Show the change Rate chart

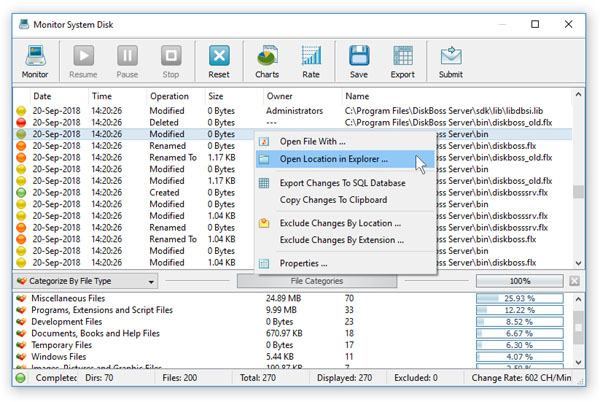tap(311, 61)
